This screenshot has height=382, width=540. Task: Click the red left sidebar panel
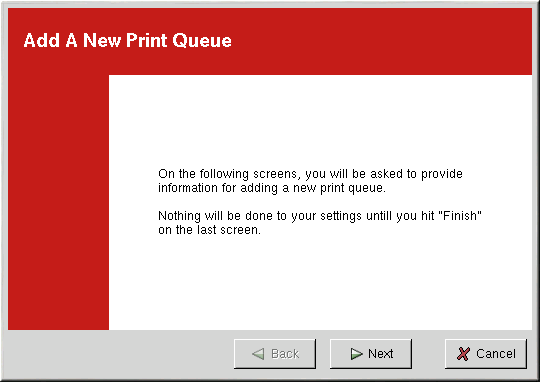tap(58, 202)
